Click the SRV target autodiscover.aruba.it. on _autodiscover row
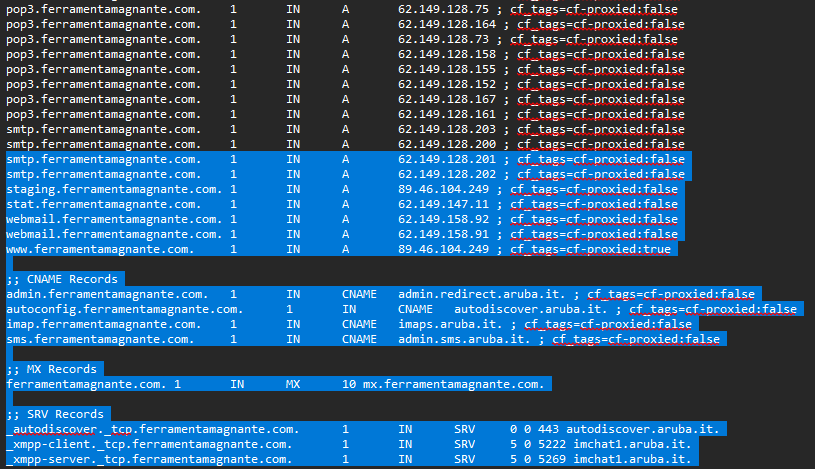Image resolution: width=815 pixels, height=469 pixels. click(643, 429)
